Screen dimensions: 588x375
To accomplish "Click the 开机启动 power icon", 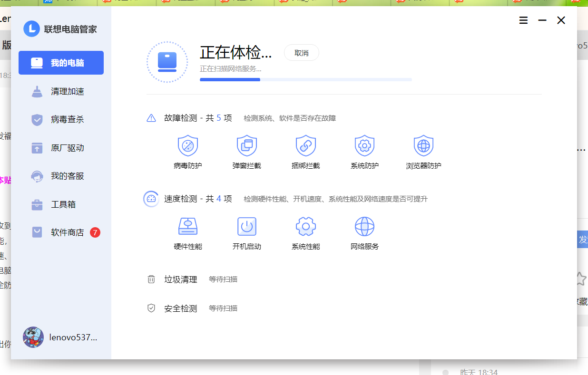I will [x=247, y=227].
